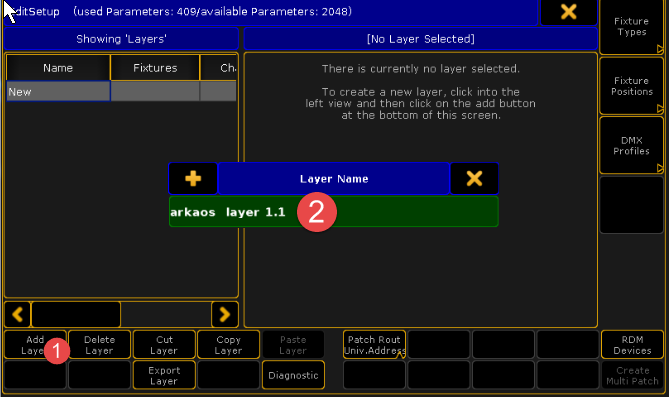Open Diagnostic

tap(293, 375)
